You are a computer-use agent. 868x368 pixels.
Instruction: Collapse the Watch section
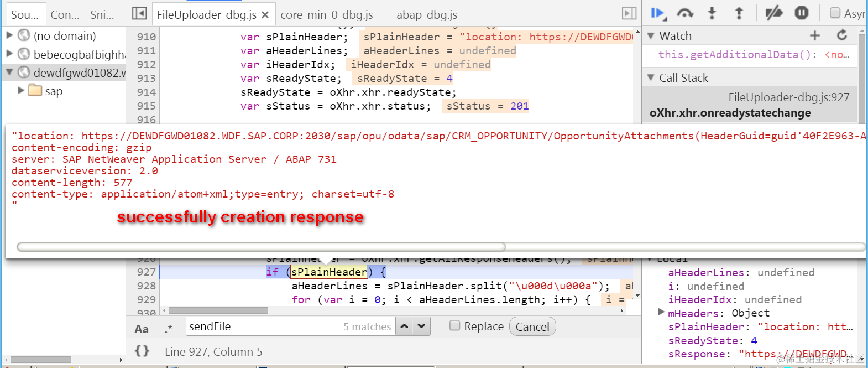point(651,36)
